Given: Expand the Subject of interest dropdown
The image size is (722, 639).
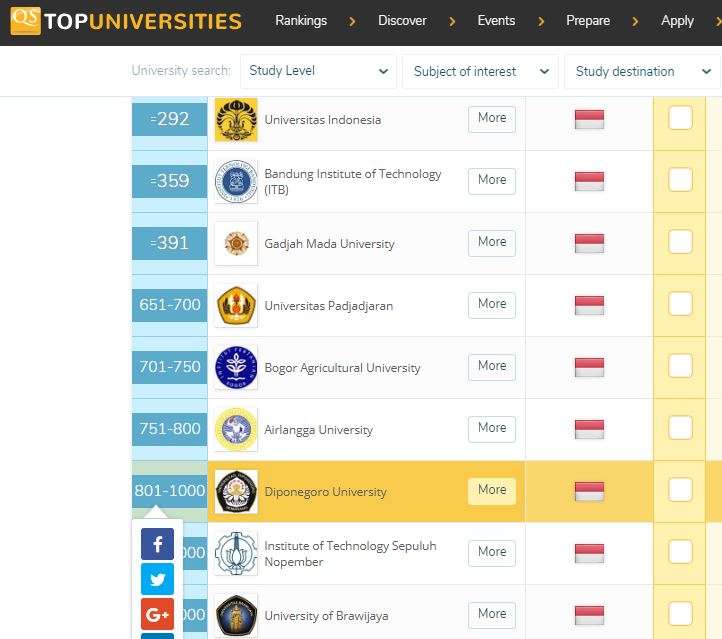Looking at the screenshot, I should pos(480,71).
